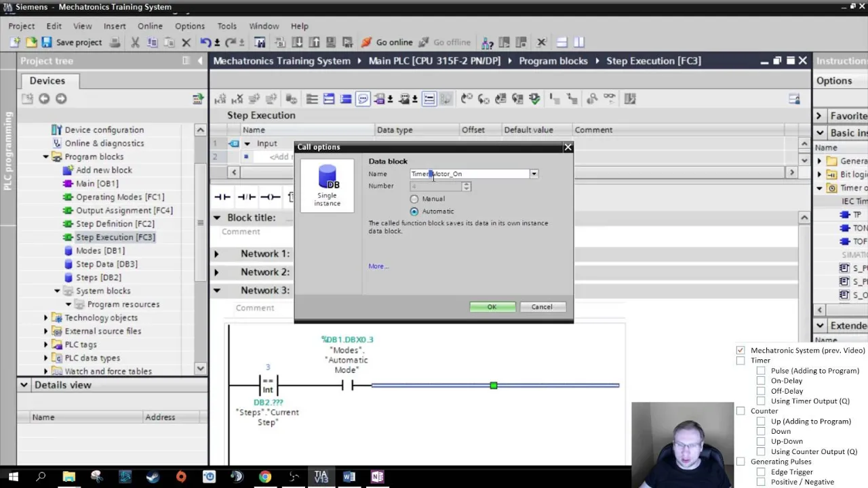Click the More... link in dialog
The height and width of the screenshot is (488, 868).
[378, 266]
